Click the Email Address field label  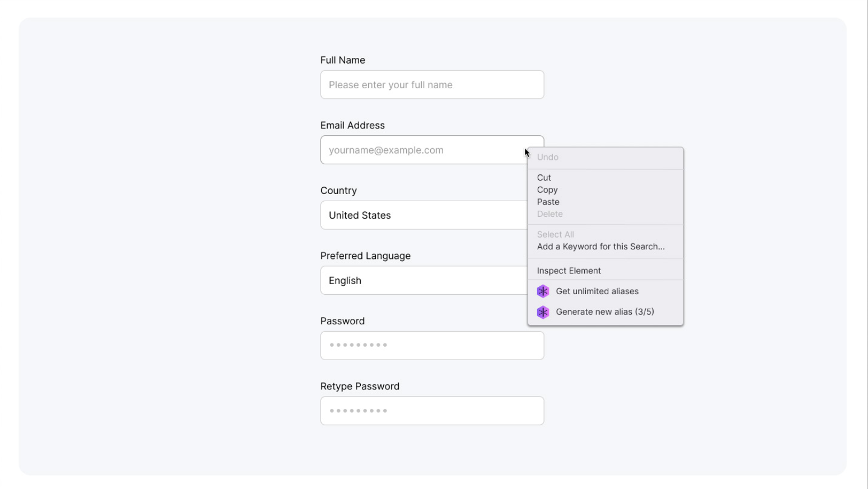coord(352,125)
